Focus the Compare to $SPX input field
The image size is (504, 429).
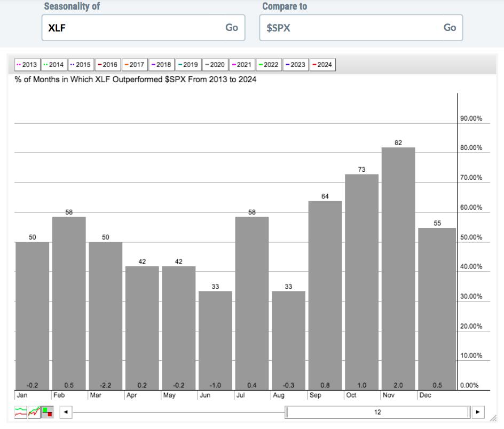click(x=361, y=28)
